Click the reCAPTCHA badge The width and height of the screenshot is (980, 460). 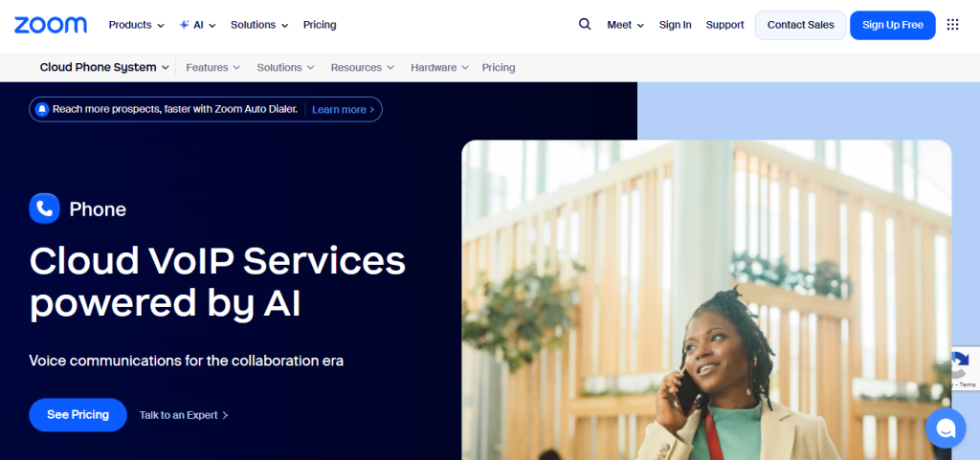(x=967, y=369)
